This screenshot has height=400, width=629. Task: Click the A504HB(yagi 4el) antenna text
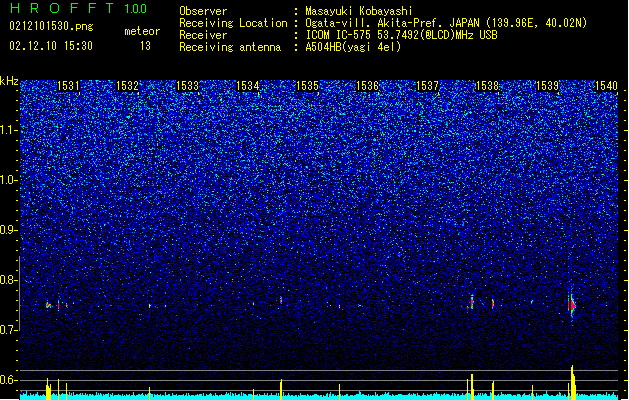(353, 47)
